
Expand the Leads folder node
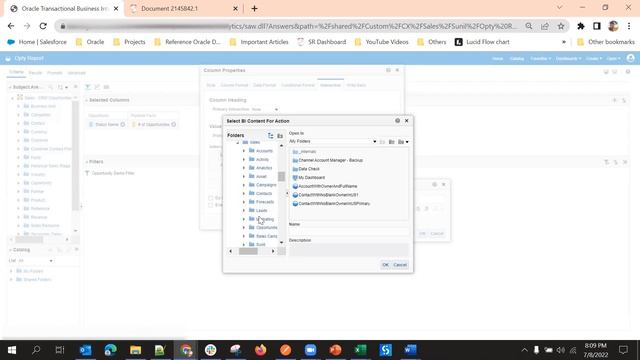tap(244, 211)
